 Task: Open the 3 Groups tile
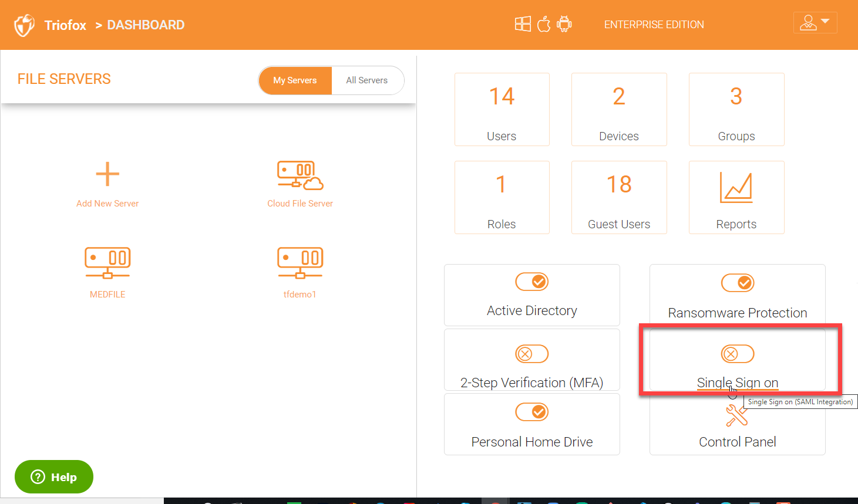click(736, 109)
